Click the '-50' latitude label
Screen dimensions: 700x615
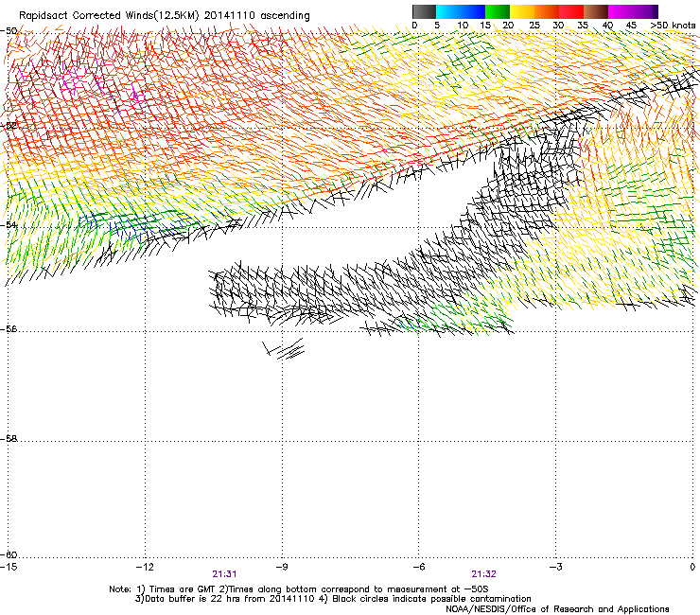click(9, 31)
